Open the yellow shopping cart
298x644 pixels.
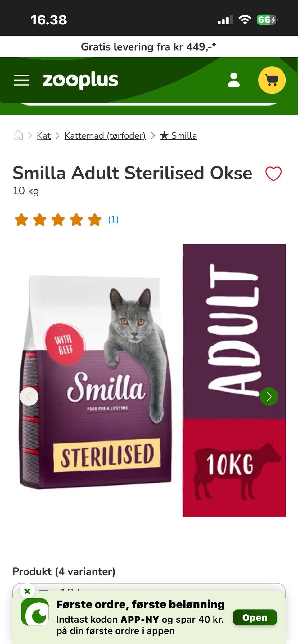click(x=272, y=80)
